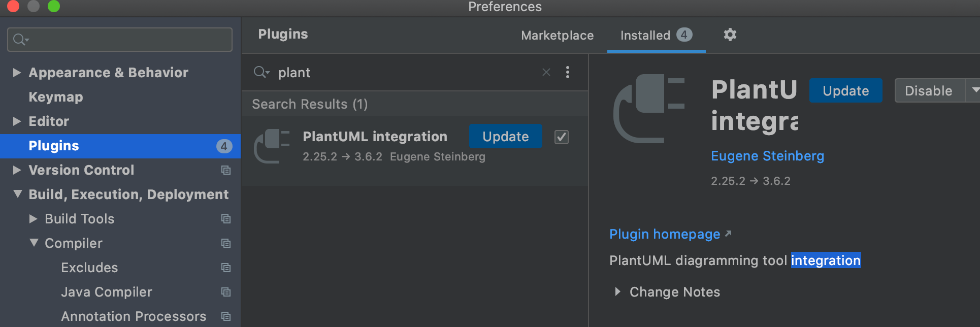Click the project-level icon beside Java Compiler
This screenshot has width=980, height=327.
click(x=226, y=292)
